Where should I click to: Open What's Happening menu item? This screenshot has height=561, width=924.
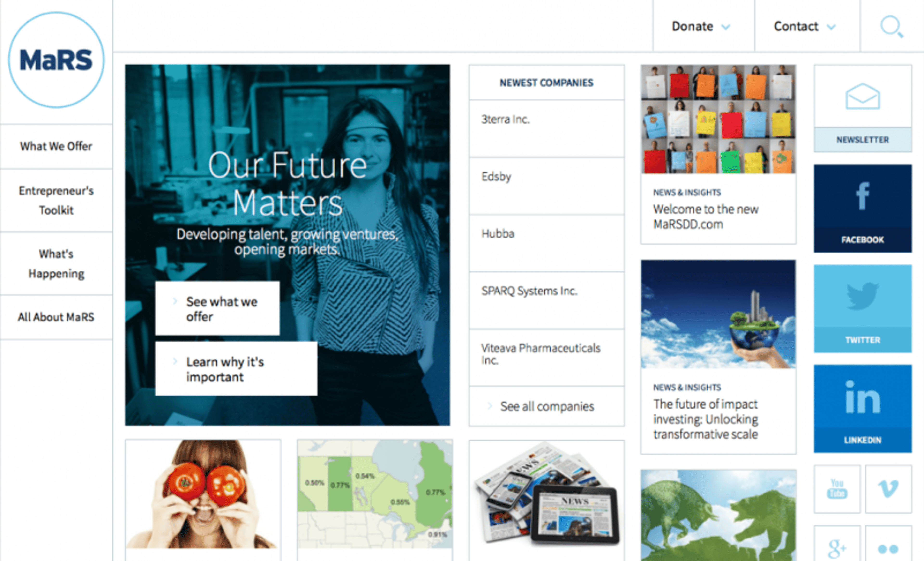[x=56, y=264]
